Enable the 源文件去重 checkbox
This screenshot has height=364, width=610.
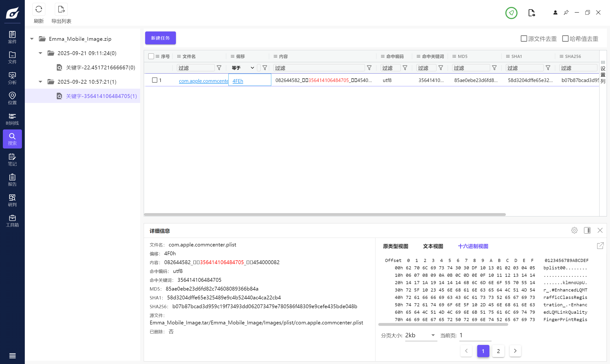(x=524, y=39)
